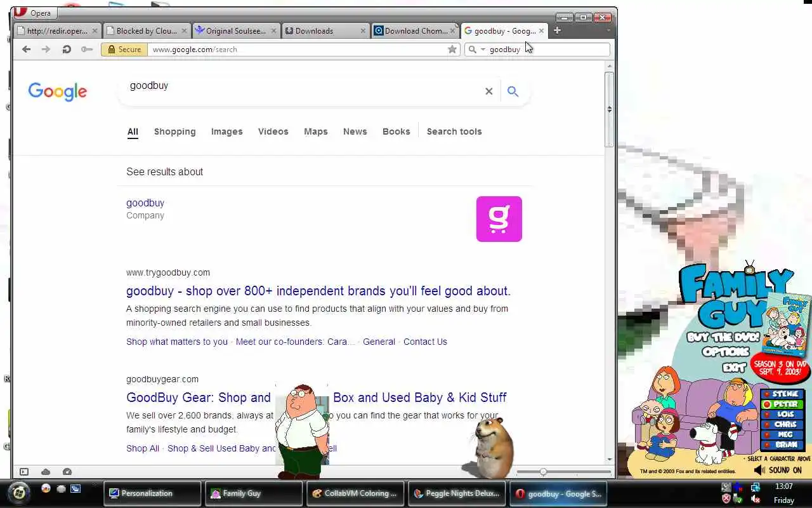Click the network tray icon
812x508 pixels.
click(756, 487)
